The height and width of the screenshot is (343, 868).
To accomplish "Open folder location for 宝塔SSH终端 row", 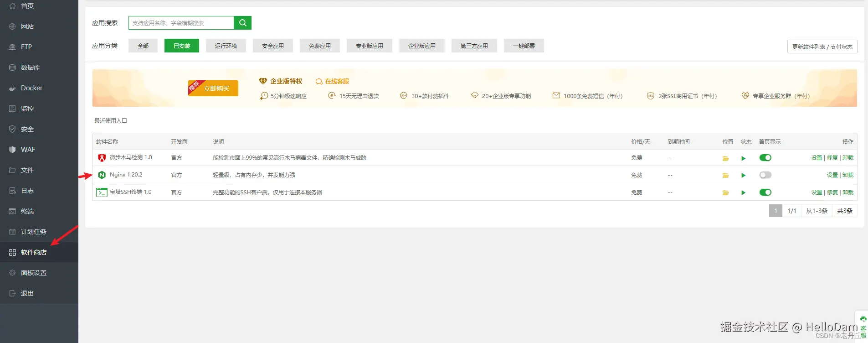I will 726,193.
